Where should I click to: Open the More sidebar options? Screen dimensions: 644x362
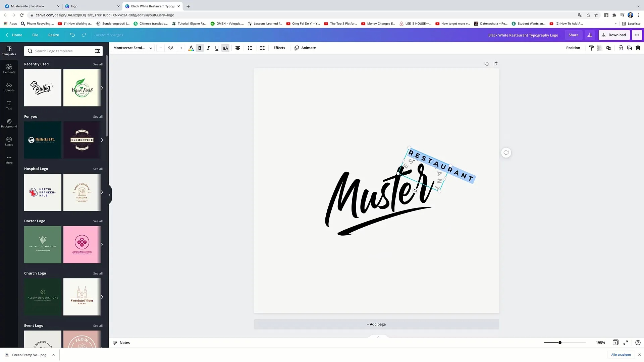pyautogui.click(x=9, y=160)
